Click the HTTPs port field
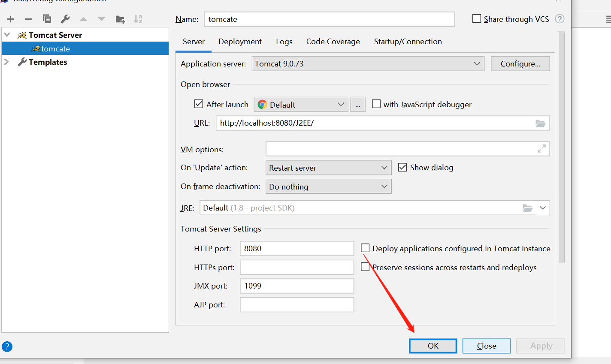Viewport: 611px width, 364px height. tap(297, 267)
